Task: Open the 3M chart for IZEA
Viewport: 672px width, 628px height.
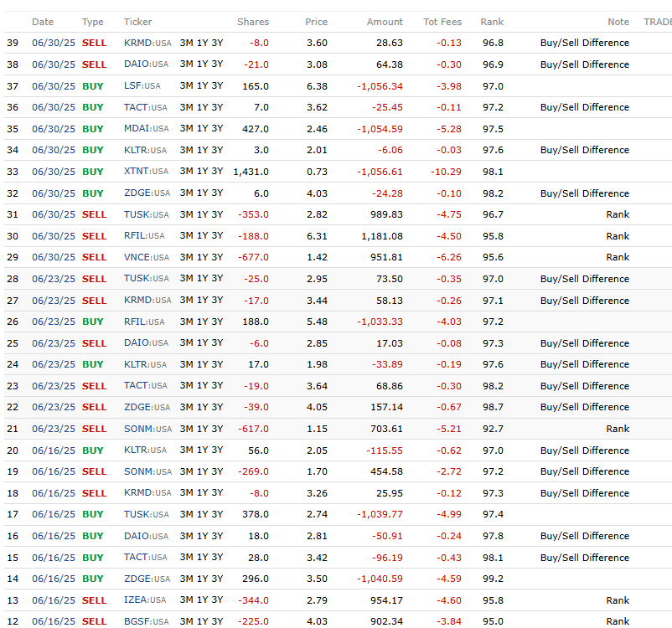Action: pyautogui.click(x=186, y=600)
